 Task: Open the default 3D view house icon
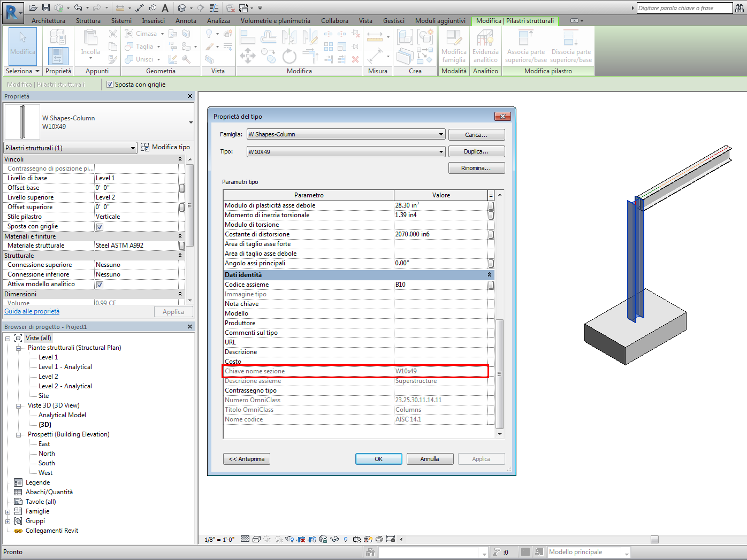pyautogui.click(x=182, y=7)
